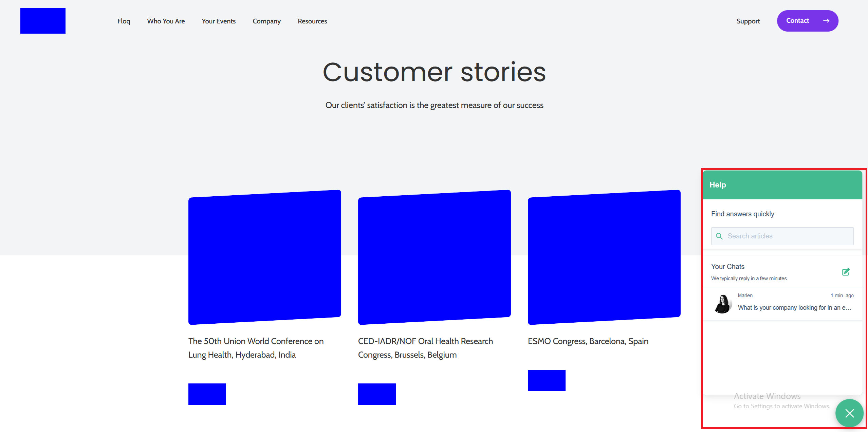Open the CED-IADR/NOF Congress story thumbnail

click(x=434, y=257)
